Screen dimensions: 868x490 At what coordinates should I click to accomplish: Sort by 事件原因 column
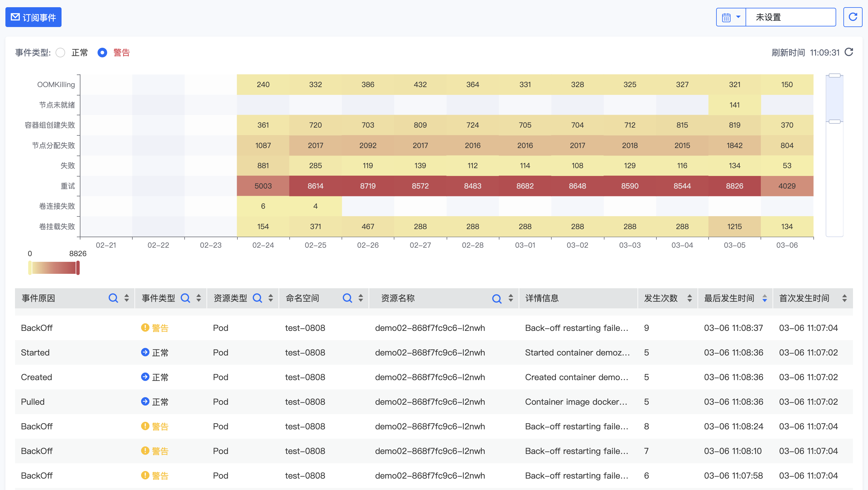coord(127,298)
